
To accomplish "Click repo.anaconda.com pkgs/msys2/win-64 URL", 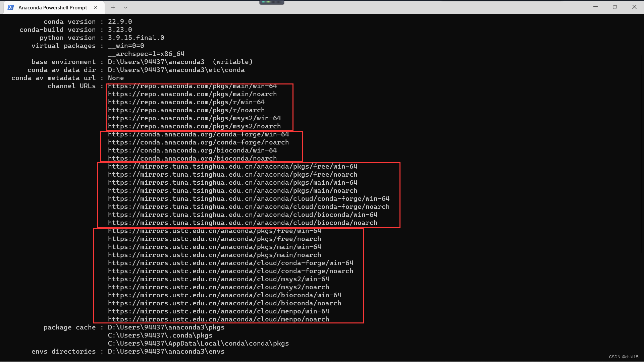I will pos(194,118).
